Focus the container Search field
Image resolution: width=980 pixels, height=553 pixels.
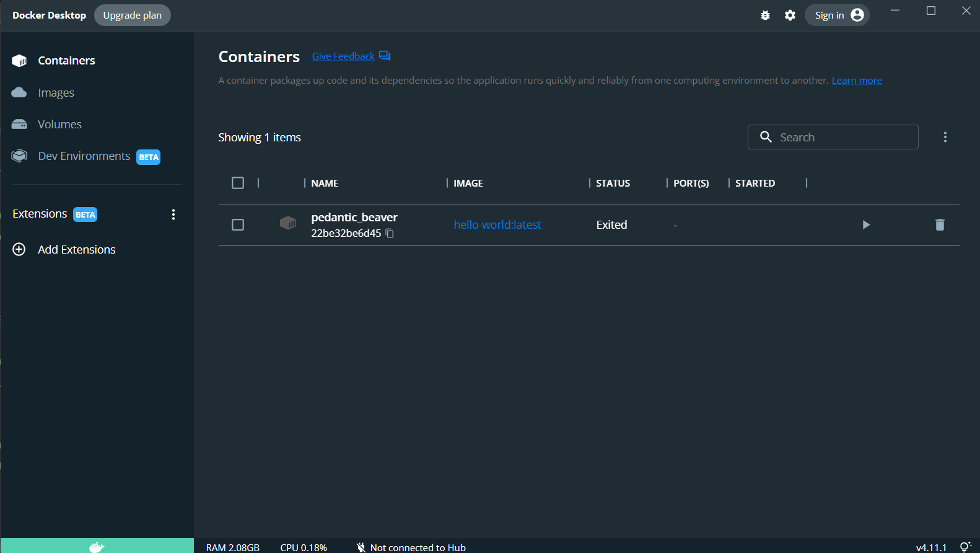[833, 137]
